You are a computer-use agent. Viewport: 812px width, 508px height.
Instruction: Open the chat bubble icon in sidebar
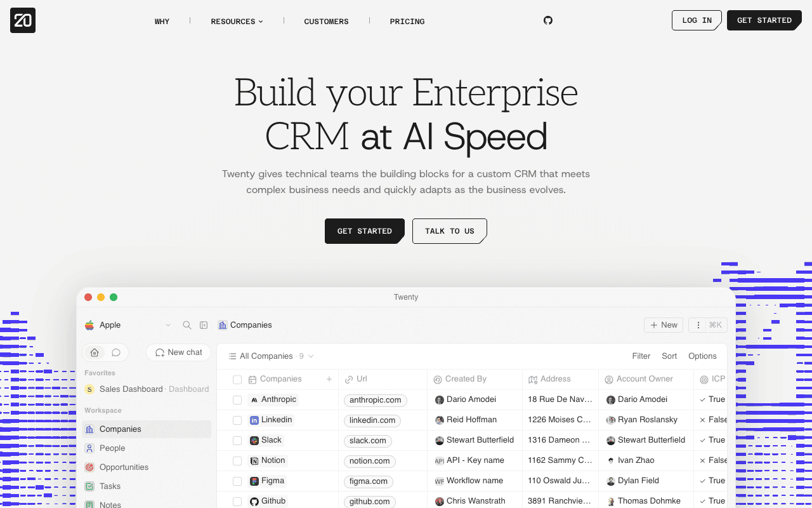116,352
